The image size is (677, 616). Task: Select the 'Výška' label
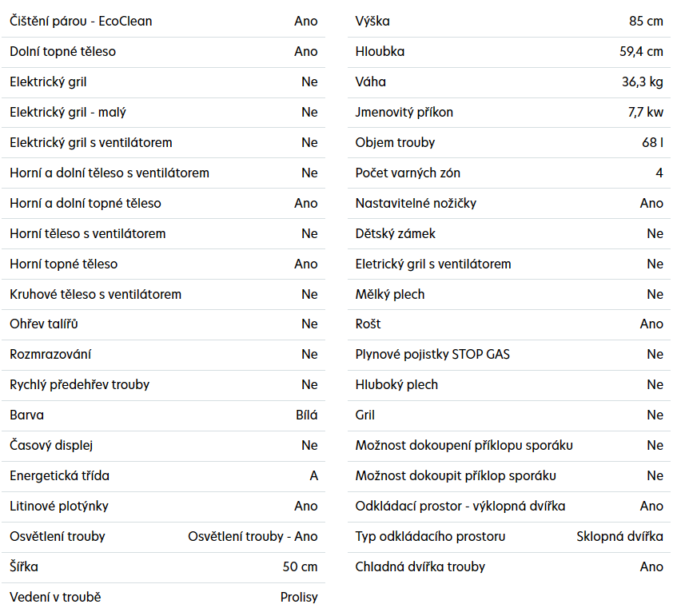pyautogui.click(x=372, y=22)
